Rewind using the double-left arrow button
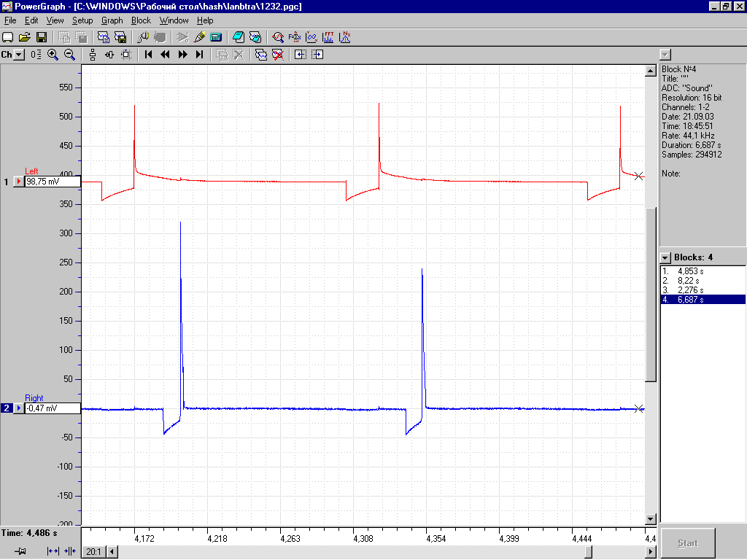 [166, 55]
